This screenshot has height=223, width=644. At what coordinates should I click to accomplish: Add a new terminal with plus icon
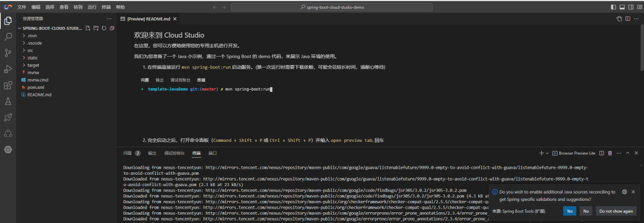(x=541, y=153)
